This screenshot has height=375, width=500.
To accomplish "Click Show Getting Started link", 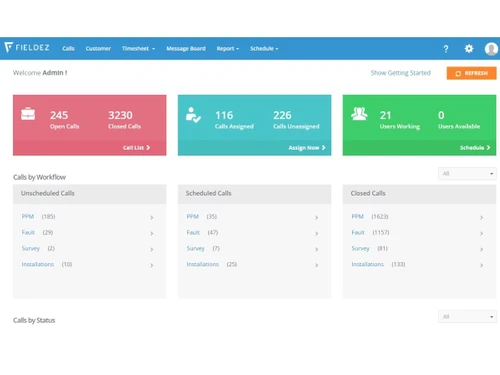I will (401, 73).
